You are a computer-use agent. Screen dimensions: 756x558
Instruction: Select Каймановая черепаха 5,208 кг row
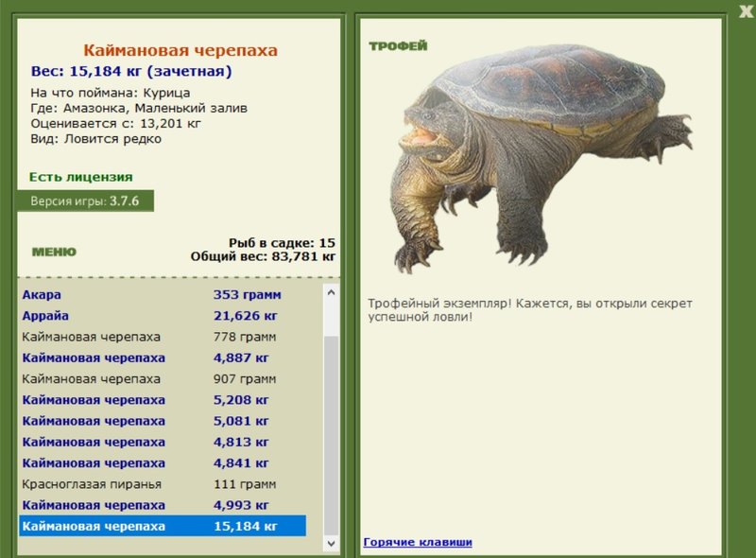point(163,400)
